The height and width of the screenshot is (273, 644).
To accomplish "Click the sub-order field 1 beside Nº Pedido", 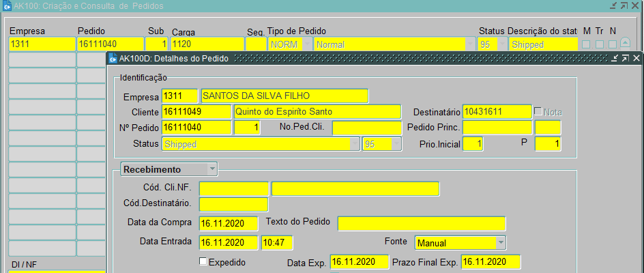I will coord(247,128).
